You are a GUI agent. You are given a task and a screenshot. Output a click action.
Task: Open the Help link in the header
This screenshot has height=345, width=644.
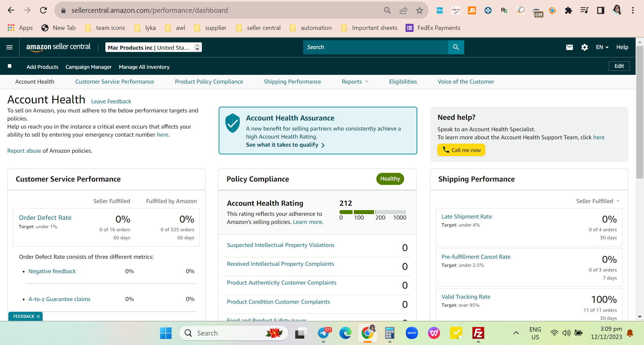(622, 47)
